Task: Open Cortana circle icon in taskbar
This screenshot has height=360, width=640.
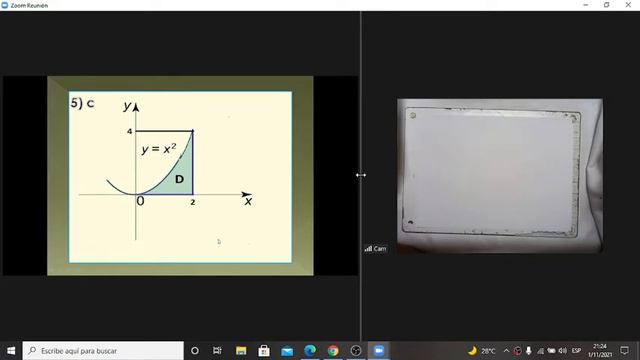Action: (195, 351)
